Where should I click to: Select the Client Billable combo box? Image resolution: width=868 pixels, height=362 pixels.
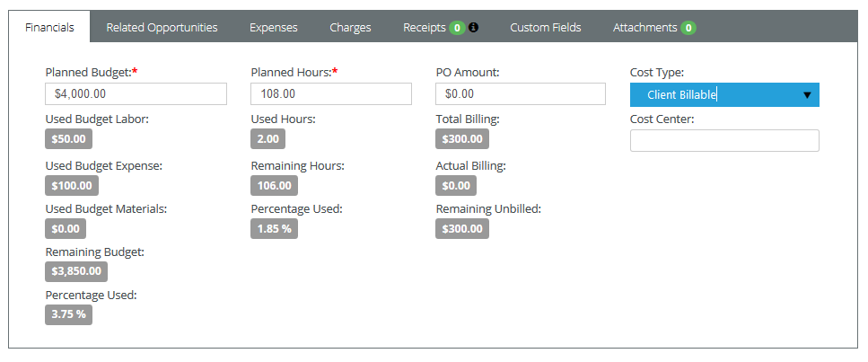tap(724, 95)
